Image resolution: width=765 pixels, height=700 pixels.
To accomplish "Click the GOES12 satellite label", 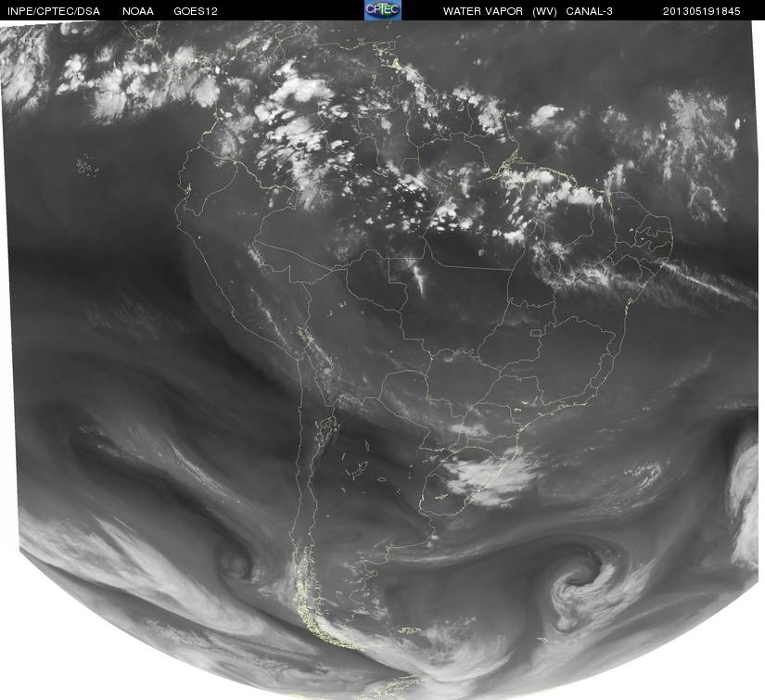I will tap(196, 11).
